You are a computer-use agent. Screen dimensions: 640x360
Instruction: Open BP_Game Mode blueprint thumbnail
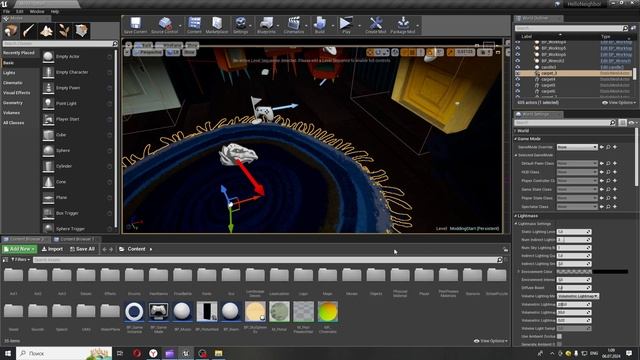158,312
